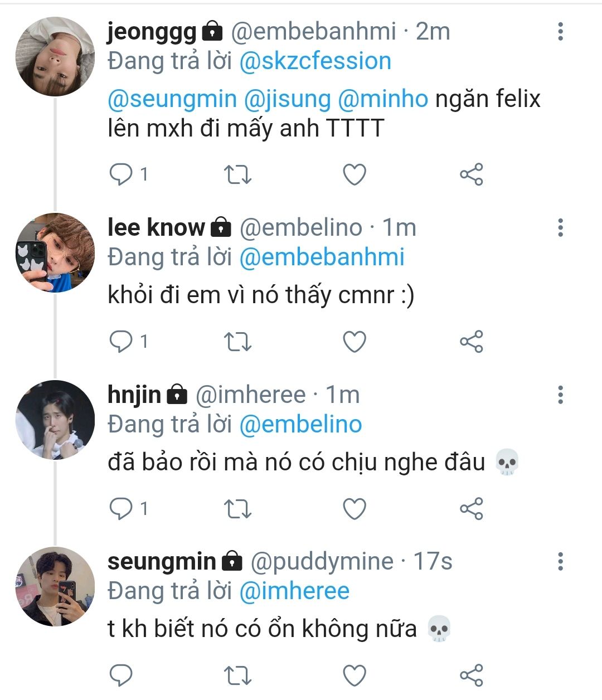
Task: Retweet jeonggg's tweet
Action: pos(237,174)
